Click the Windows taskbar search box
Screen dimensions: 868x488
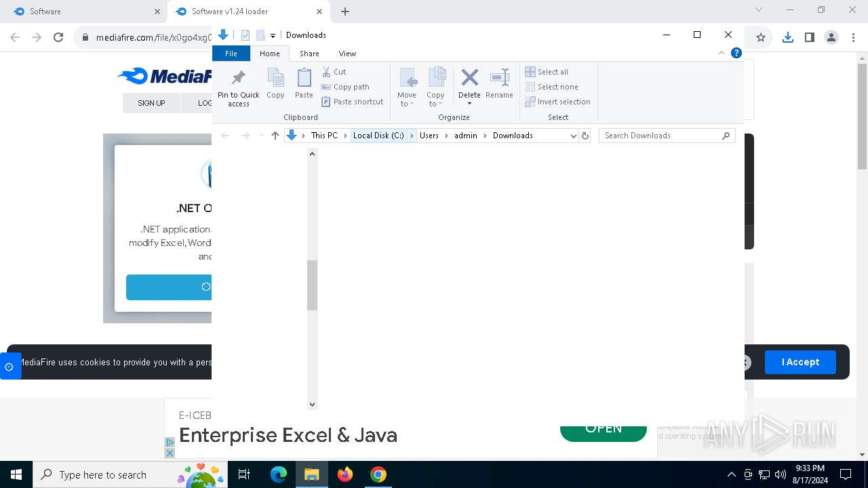[x=130, y=474]
